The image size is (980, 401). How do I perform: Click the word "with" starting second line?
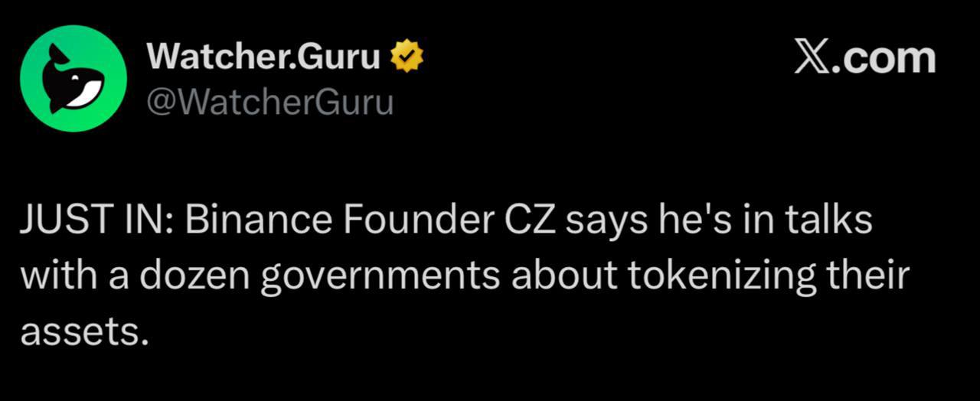54,275
